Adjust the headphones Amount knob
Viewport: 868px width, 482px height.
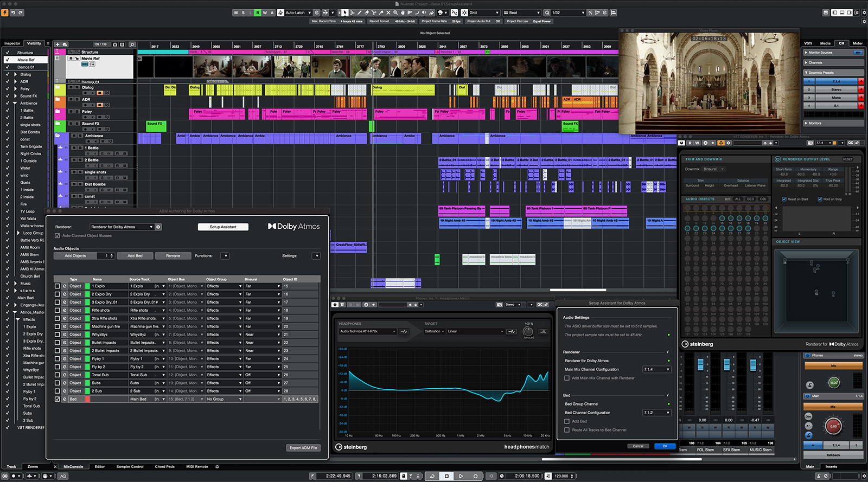pos(528,331)
